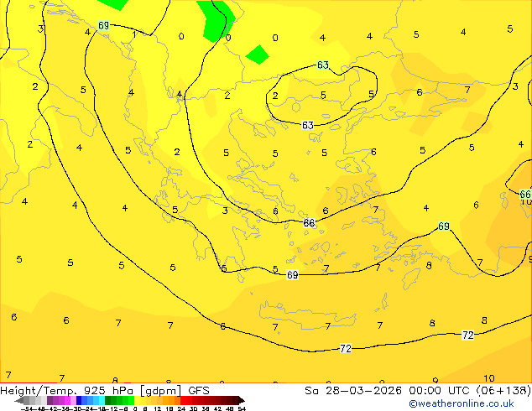Click the gray arrow tip at legend value -54
This screenshot has width=532, height=411.
point(19,400)
